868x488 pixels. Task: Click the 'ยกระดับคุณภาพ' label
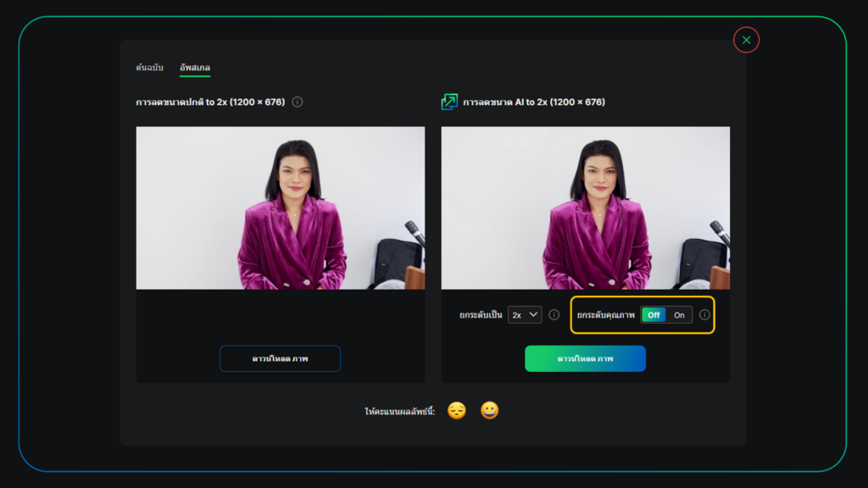[605, 315]
